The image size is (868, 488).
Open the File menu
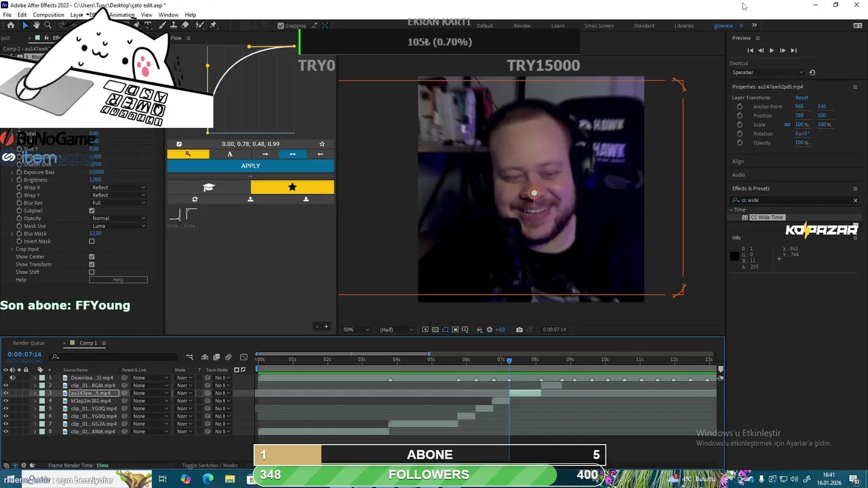(7, 15)
